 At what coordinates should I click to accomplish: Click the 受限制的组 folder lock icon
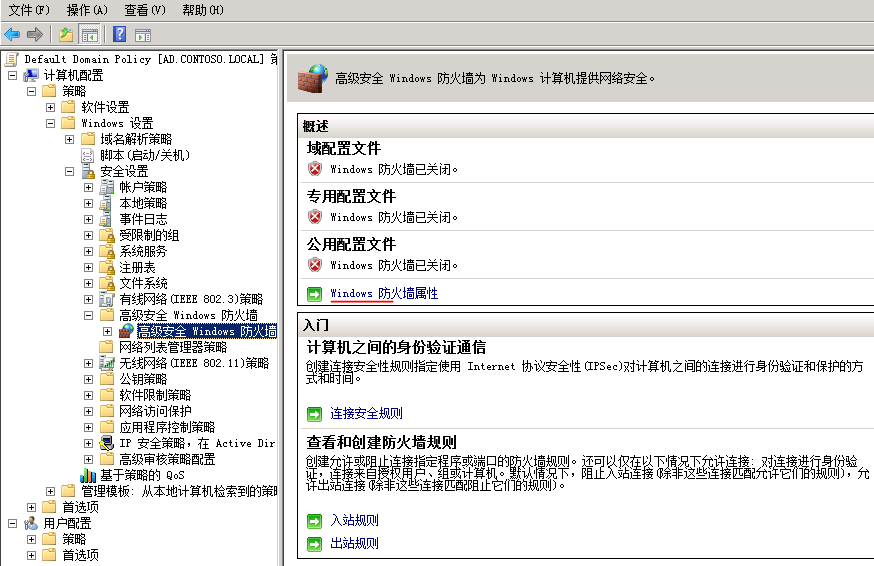point(106,235)
